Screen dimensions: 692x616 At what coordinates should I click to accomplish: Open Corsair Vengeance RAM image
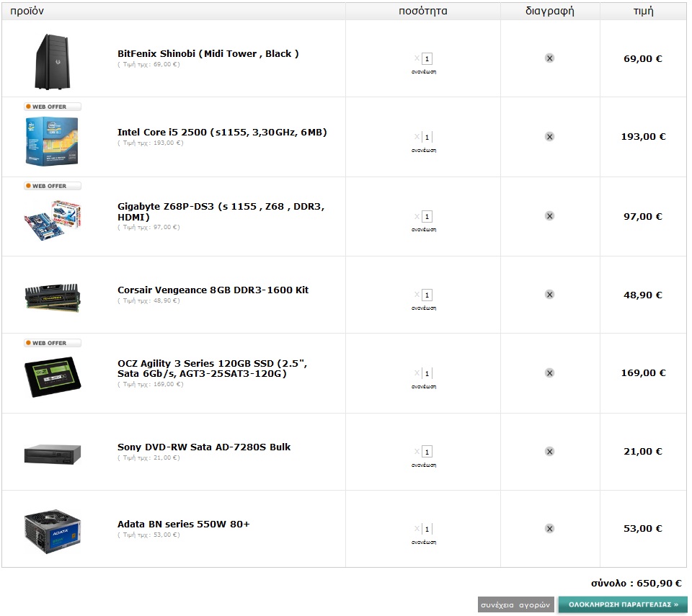click(53, 298)
